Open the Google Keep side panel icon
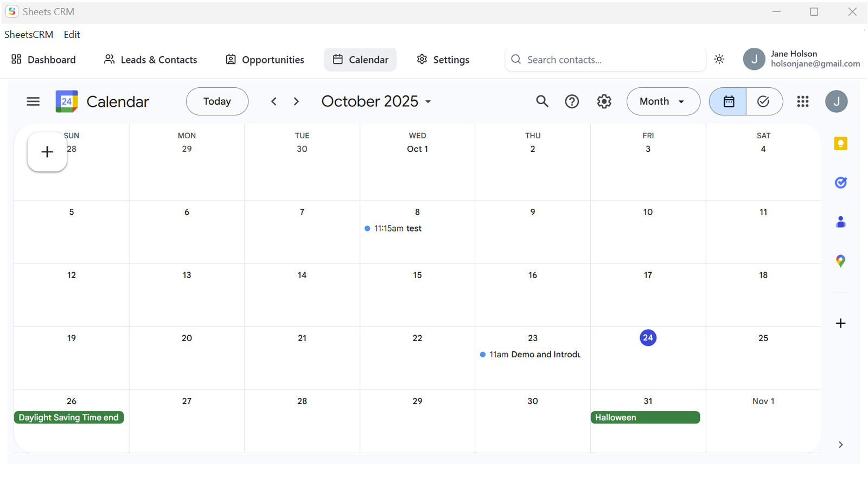Viewport: 868px width, 488px height. (x=840, y=144)
